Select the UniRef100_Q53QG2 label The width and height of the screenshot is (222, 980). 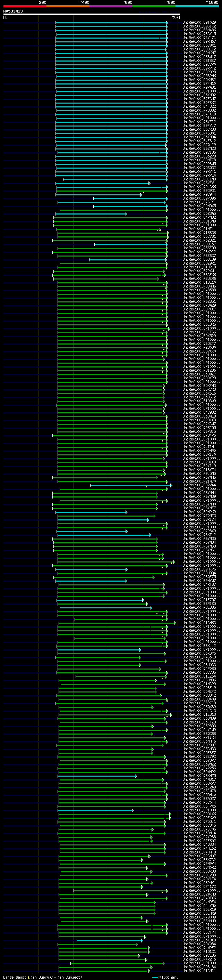point(199,168)
